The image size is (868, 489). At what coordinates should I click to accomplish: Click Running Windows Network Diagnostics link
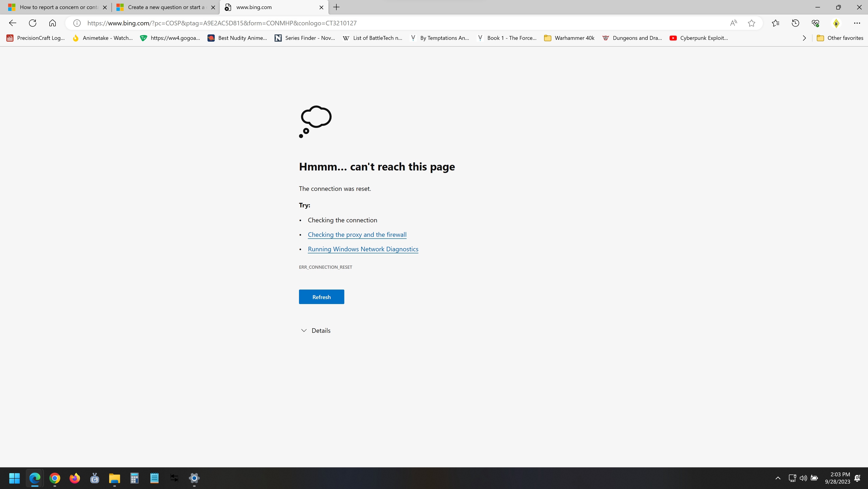[x=363, y=249]
